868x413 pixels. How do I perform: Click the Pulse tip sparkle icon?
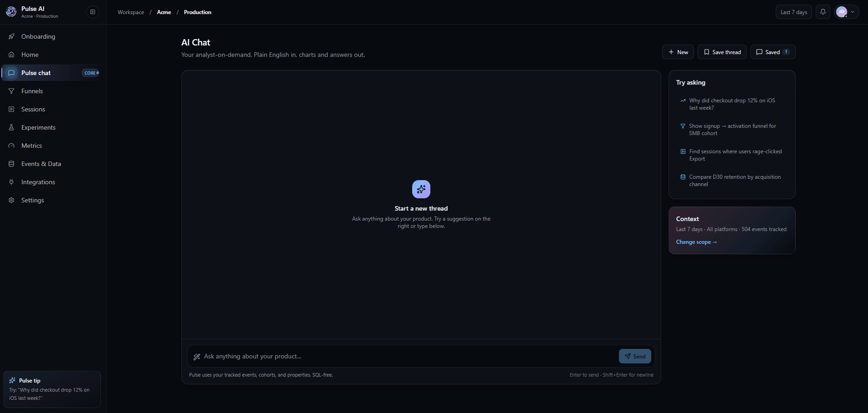12,380
